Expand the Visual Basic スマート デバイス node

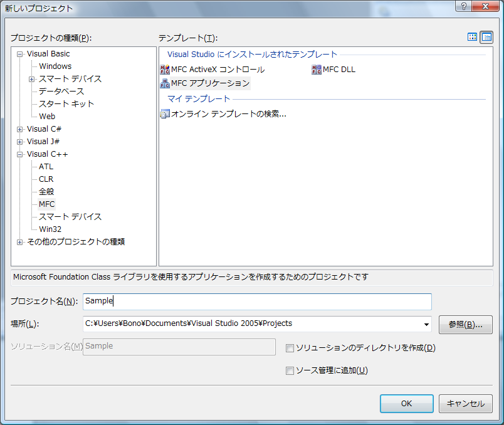(x=31, y=79)
